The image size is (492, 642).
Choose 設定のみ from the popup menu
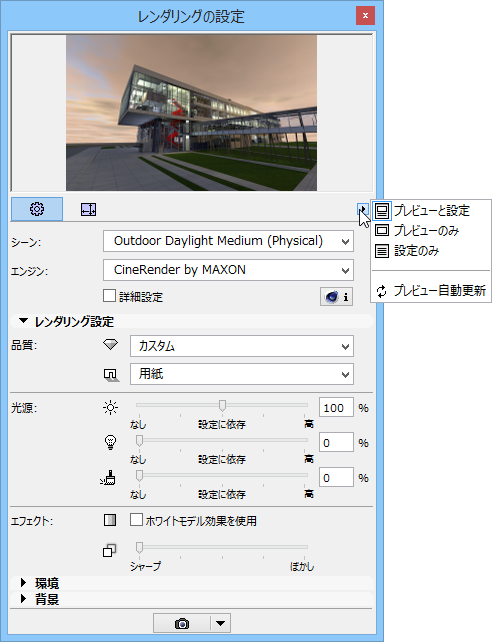coord(431,251)
